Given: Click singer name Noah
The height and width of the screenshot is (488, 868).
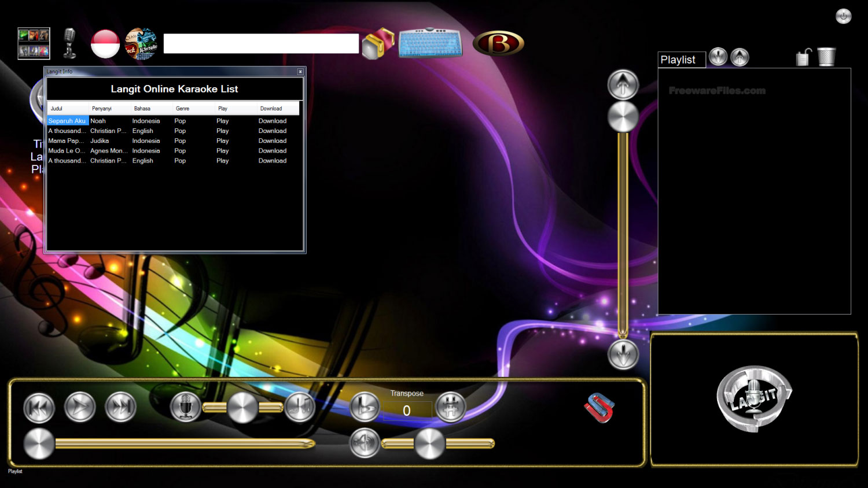Looking at the screenshot, I should click(98, 121).
